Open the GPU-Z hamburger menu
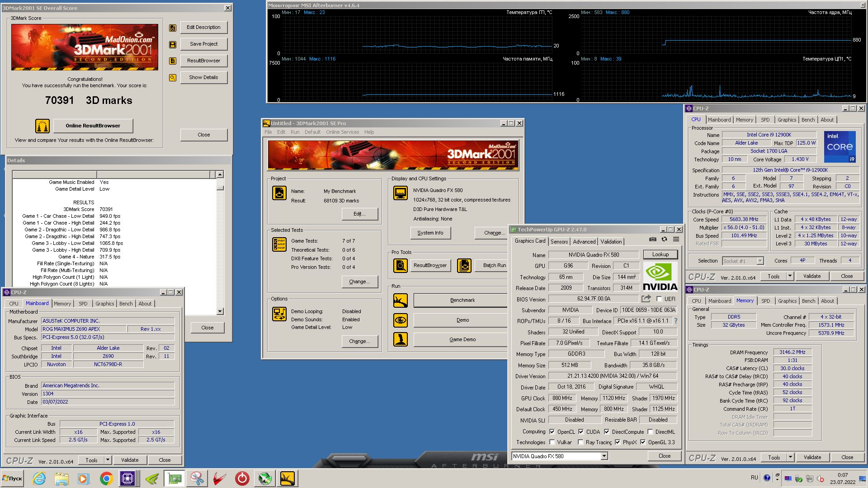868x488 pixels. [x=676, y=239]
